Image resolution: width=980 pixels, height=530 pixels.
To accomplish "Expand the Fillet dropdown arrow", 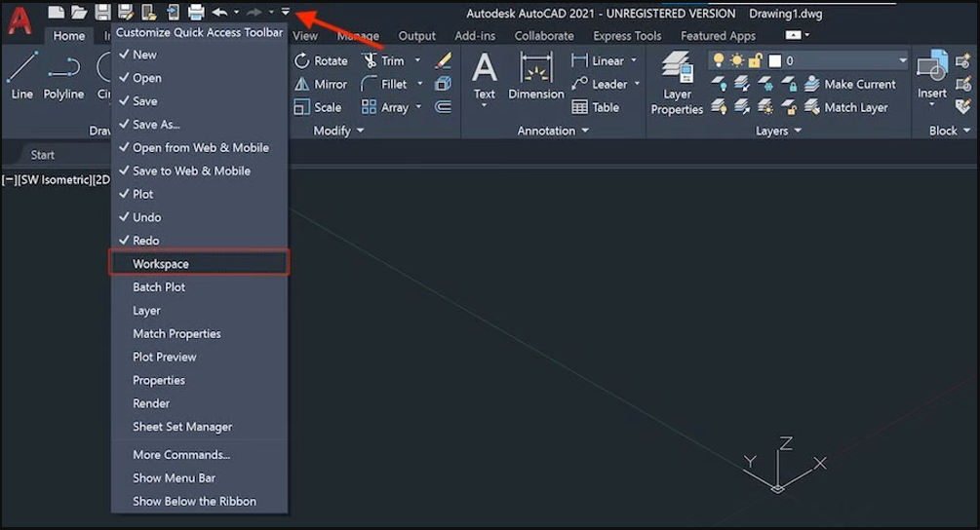I will coord(420,84).
